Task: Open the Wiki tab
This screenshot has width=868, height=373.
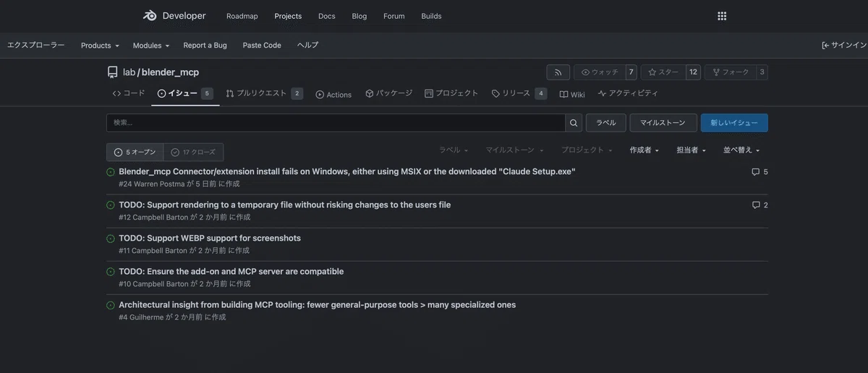Action: click(572, 94)
